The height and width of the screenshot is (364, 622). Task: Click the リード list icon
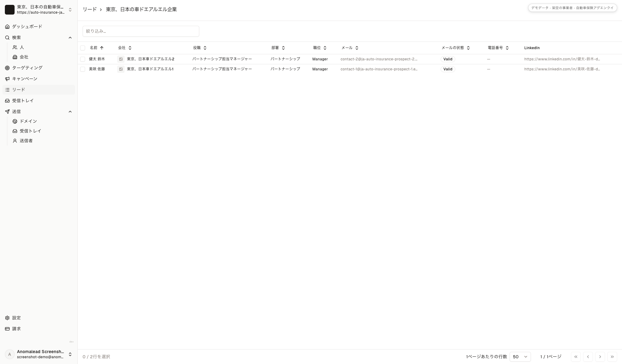tap(7, 90)
